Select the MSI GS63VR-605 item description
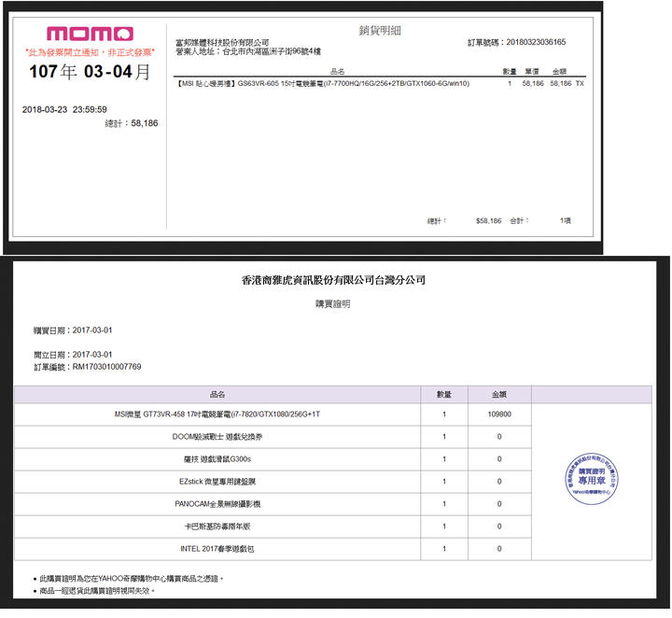This screenshot has height=618, width=672. (x=323, y=84)
